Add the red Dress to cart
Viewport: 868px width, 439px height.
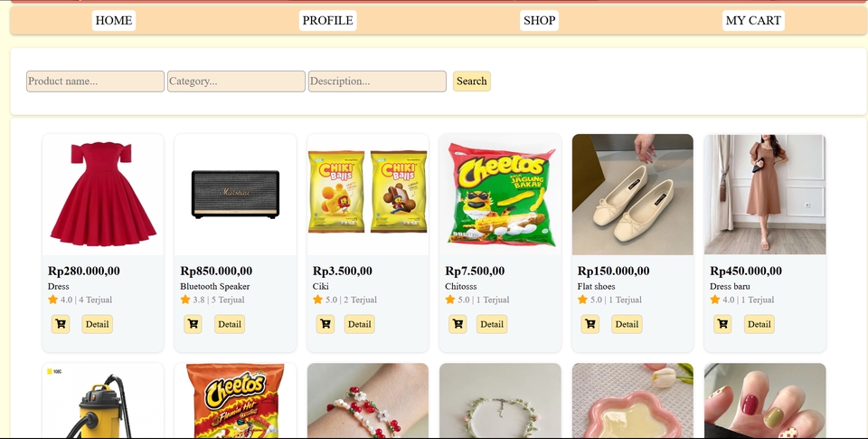61,324
